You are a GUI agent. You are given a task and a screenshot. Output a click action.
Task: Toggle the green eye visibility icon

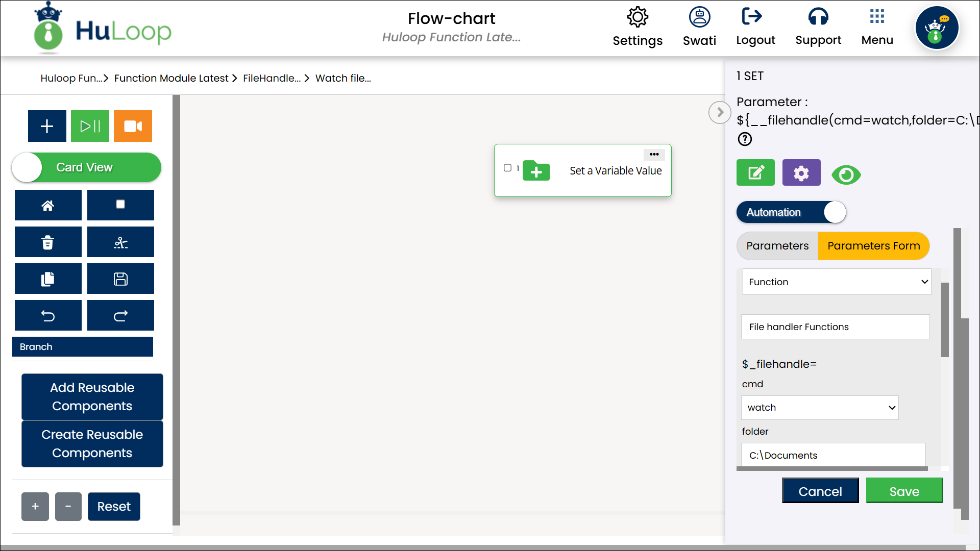coord(846,175)
